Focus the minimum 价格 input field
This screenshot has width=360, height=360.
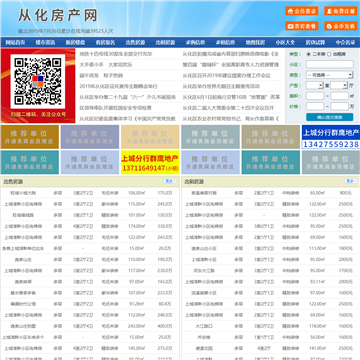click(x=315, y=107)
